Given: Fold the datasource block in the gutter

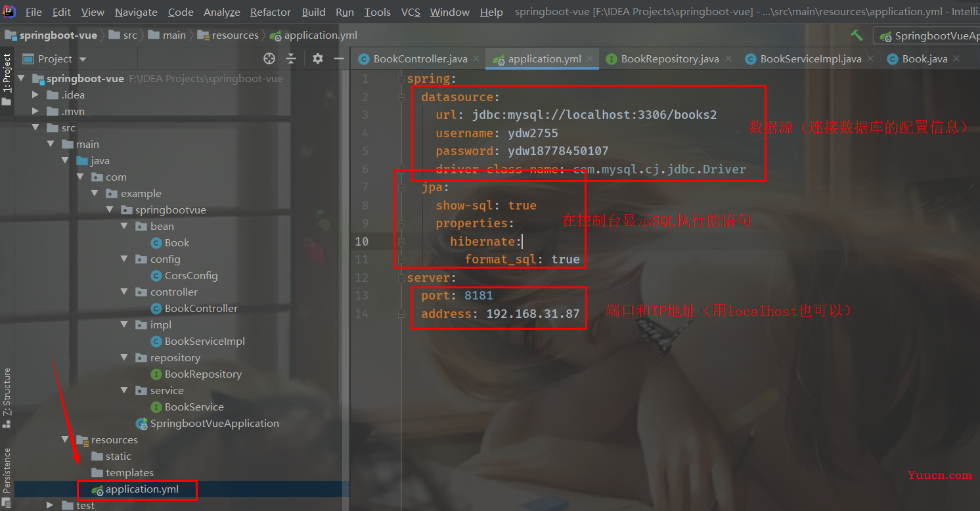Looking at the screenshot, I should pos(401,97).
